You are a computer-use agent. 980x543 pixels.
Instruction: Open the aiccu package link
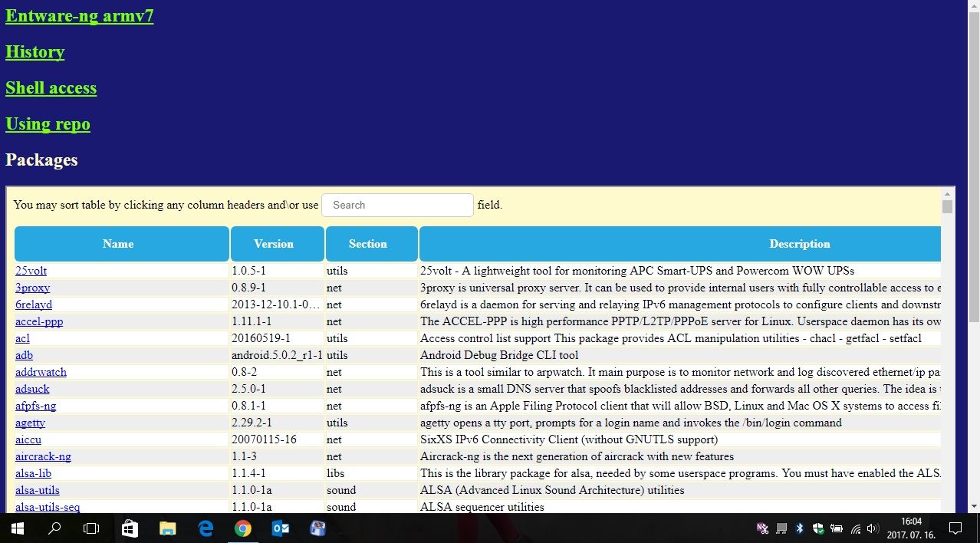coord(28,439)
